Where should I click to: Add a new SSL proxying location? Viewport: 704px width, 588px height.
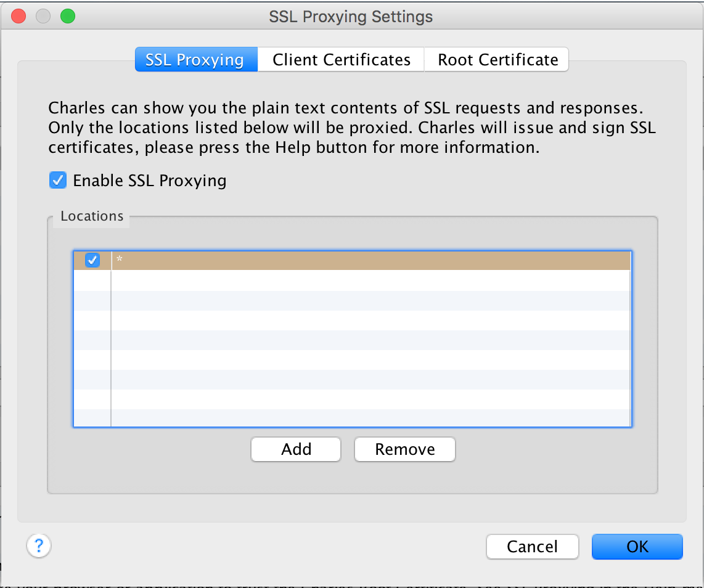[x=295, y=449]
